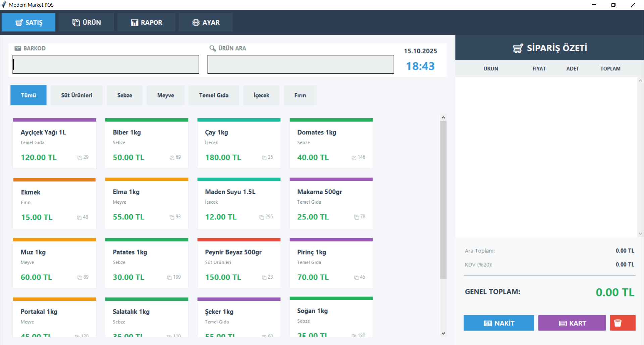644x345 pixels.
Task: Pay with the NAKİT button
Action: tap(499, 323)
